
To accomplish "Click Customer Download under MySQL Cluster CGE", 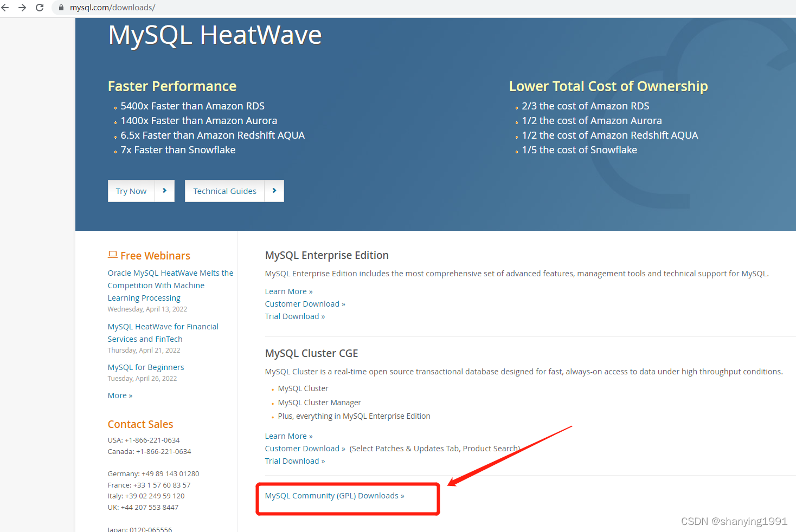I will coord(305,449).
